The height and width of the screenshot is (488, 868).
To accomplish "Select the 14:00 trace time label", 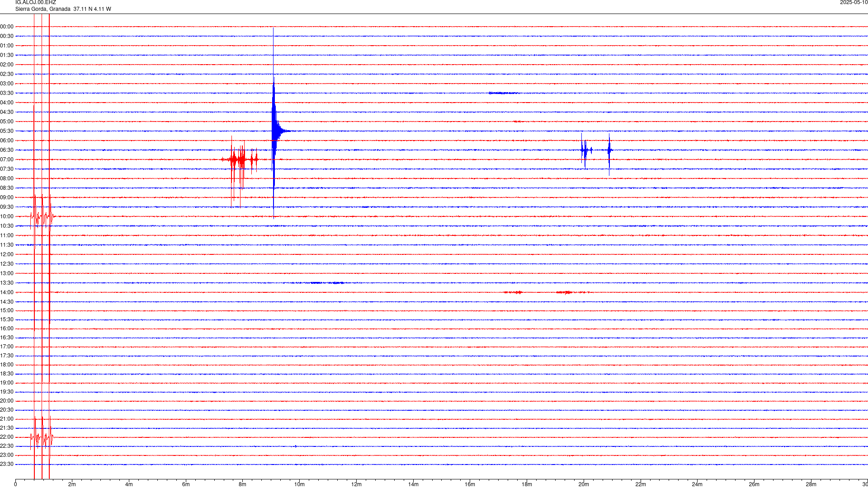I will pyautogui.click(x=7, y=292).
